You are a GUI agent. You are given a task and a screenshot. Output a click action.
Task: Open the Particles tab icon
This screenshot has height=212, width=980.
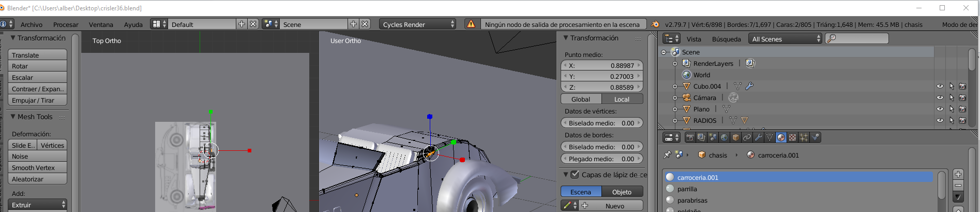pyautogui.click(x=804, y=137)
